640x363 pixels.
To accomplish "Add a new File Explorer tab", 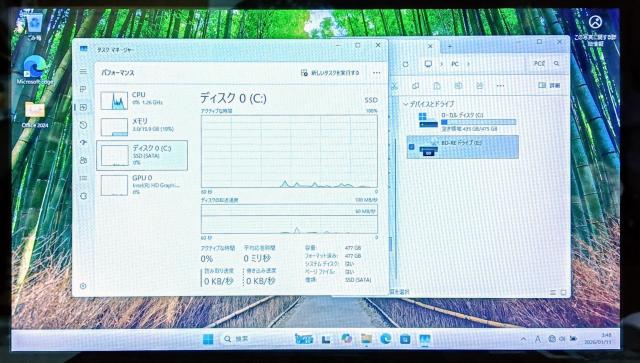I will coord(449,47).
